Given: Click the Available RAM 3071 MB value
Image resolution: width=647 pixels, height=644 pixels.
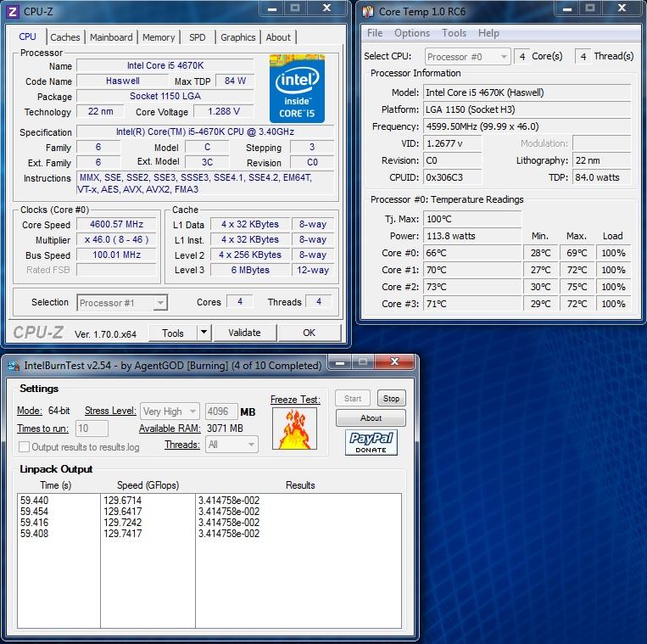Looking at the screenshot, I should 225,428.
